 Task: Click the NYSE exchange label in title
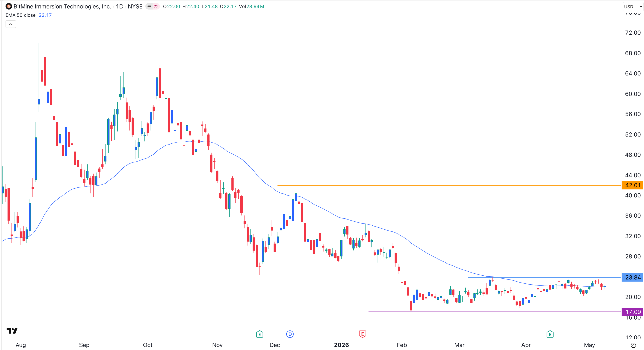pos(135,6)
